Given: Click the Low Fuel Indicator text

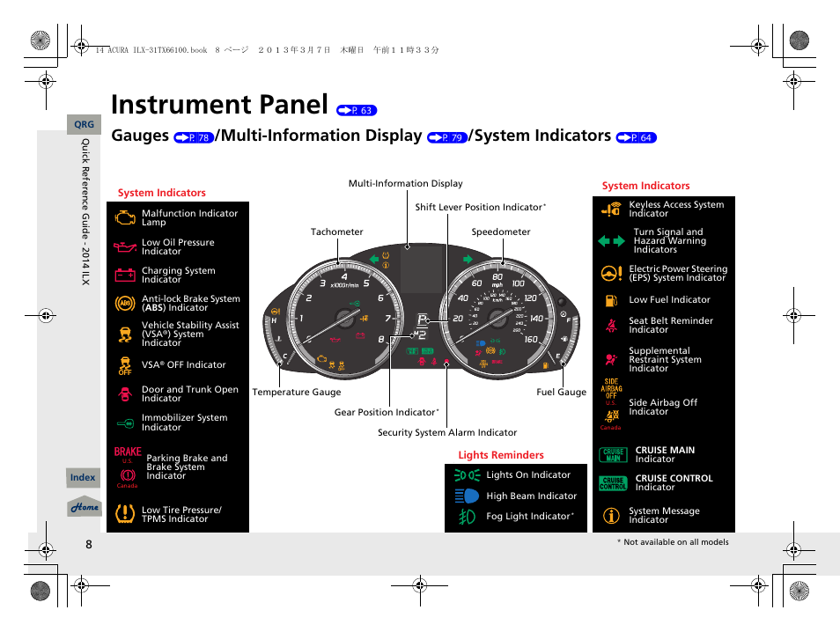Looking at the screenshot, I should 670,300.
